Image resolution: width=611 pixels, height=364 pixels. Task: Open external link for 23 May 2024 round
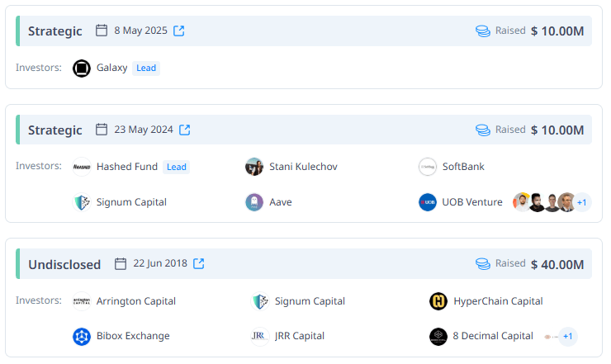(185, 130)
